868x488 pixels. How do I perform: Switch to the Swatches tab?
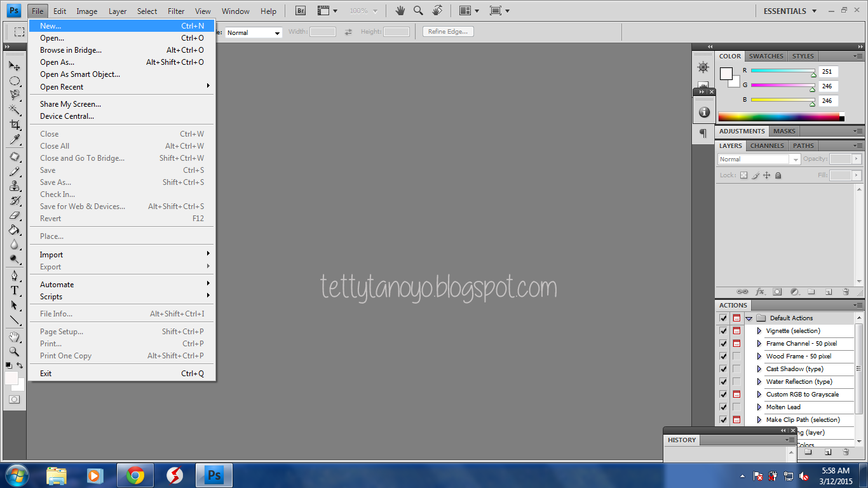click(x=766, y=56)
